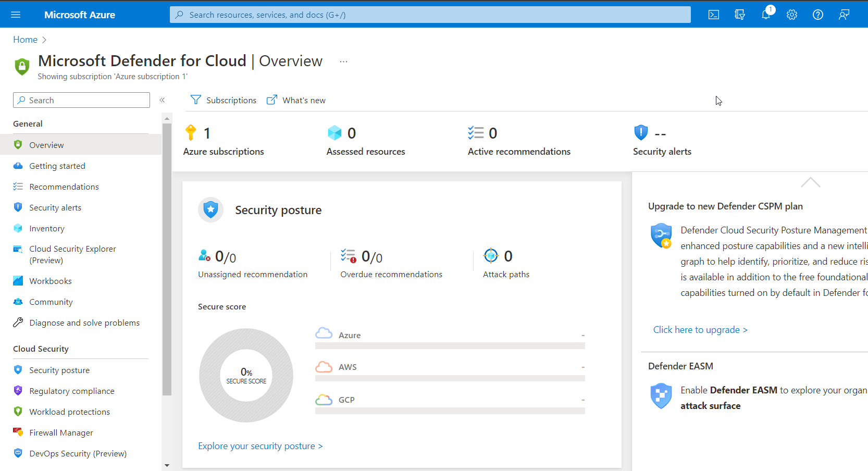
Task: Open the Help question mark icon
Action: (x=818, y=15)
